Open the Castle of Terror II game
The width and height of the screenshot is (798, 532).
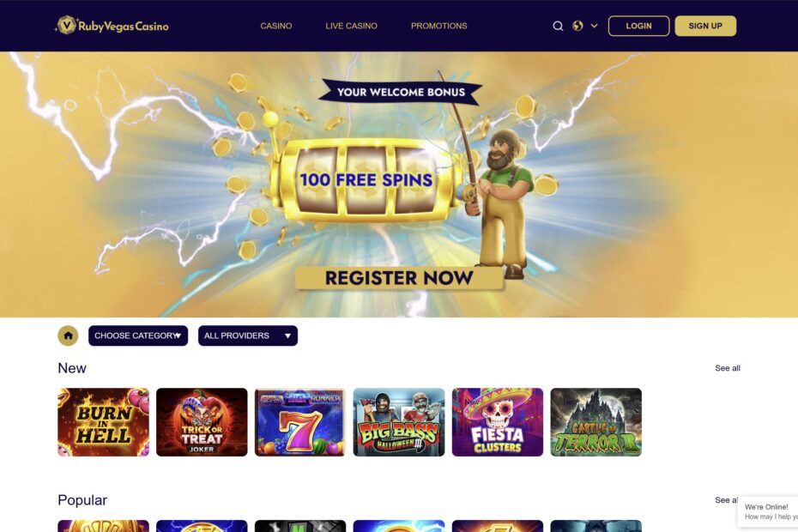(596, 422)
